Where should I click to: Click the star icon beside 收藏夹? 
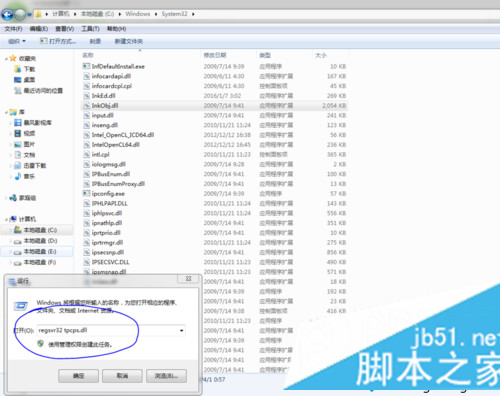click(x=13, y=58)
